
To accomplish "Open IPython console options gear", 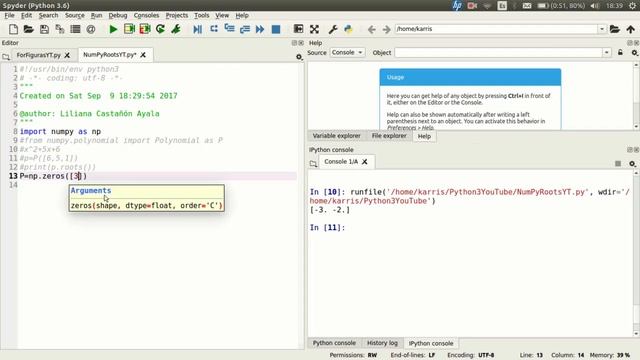I will (632, 164).
